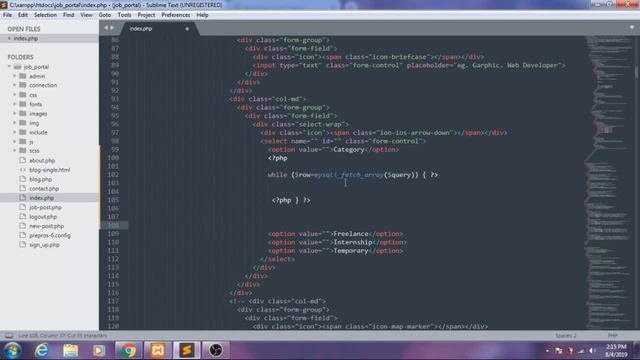Open Windows Explorer from taskbar
This screenshot has width=640, height=360.
(71, 351)
